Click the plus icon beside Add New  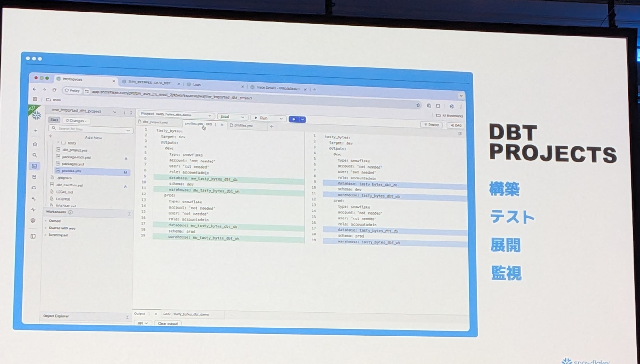pos(50,136)
